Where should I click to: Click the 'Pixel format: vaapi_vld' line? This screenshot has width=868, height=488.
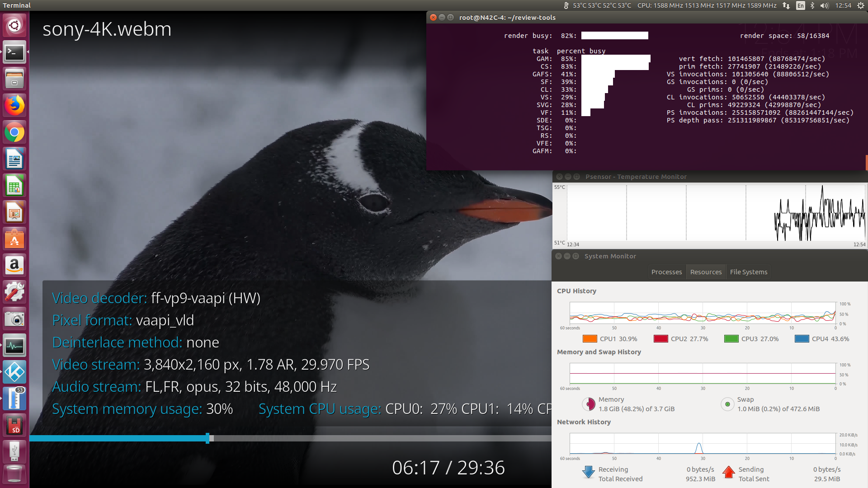[x=123, y=320]
